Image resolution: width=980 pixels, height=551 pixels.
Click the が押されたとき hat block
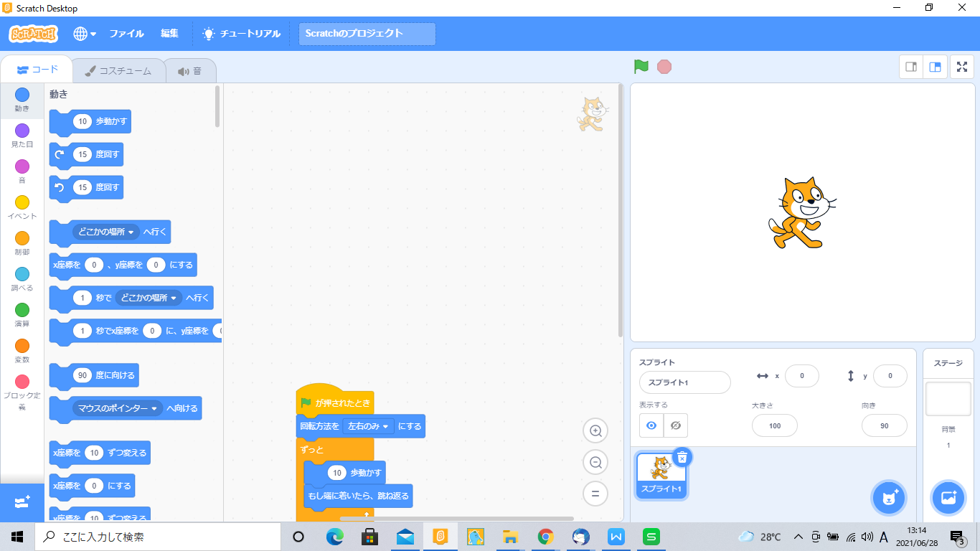click(336, 400)
